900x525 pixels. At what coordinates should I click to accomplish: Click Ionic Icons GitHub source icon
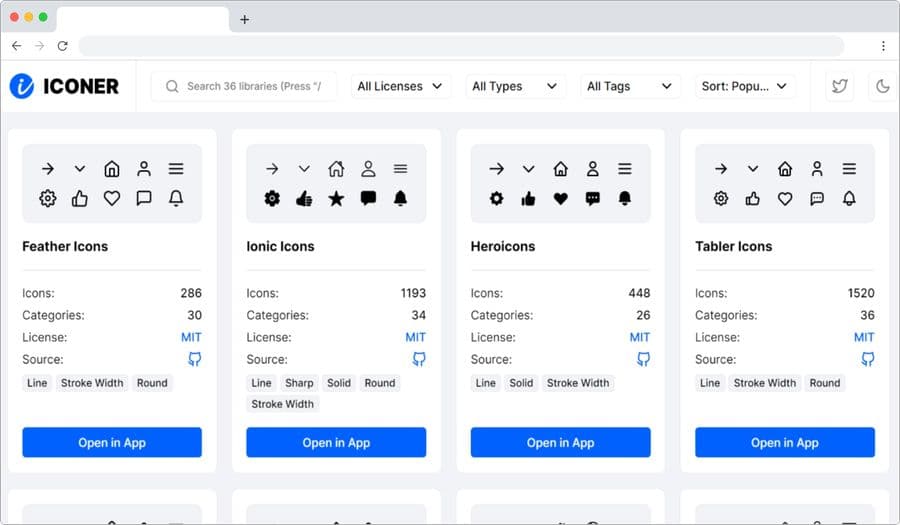[419, 359]
